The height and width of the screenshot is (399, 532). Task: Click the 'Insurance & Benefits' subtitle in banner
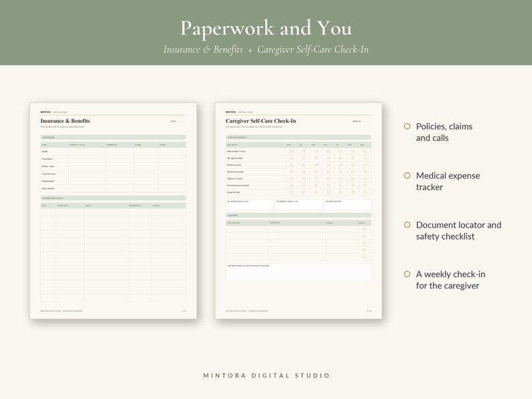tap(203, 50)
